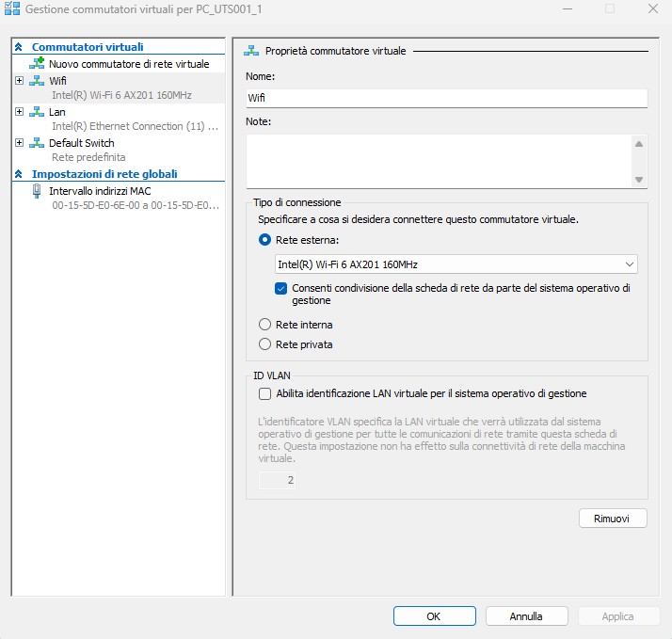Collapse Impostazioni di rete globali chevron
This screenshot has width=672, height=639.
coord(18,174)
